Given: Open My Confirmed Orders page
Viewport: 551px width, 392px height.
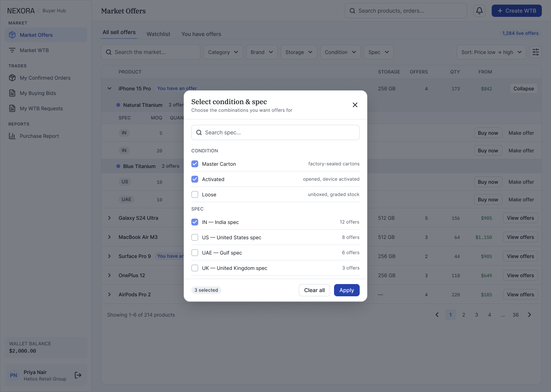Looking at the screenshot, I should pyautogui.click(x=46, y=78).
